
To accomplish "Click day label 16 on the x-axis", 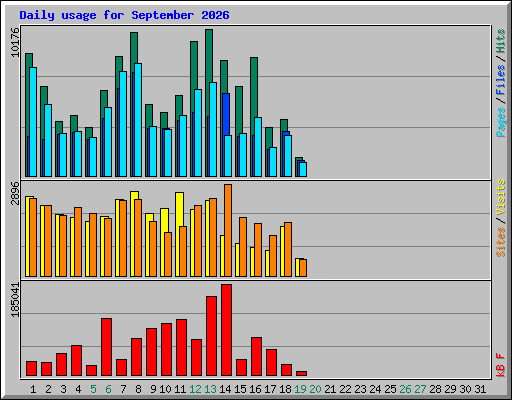I will click(x=255, y=389).
